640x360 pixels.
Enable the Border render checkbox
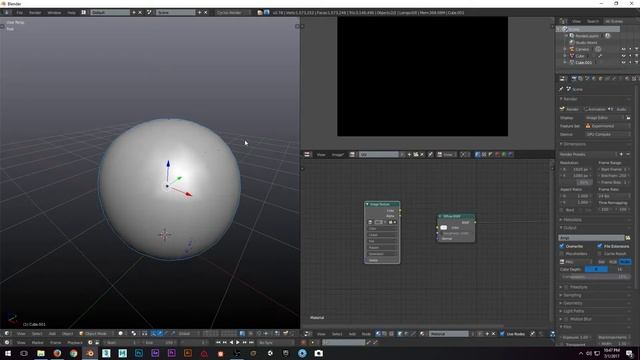[562, 210]
